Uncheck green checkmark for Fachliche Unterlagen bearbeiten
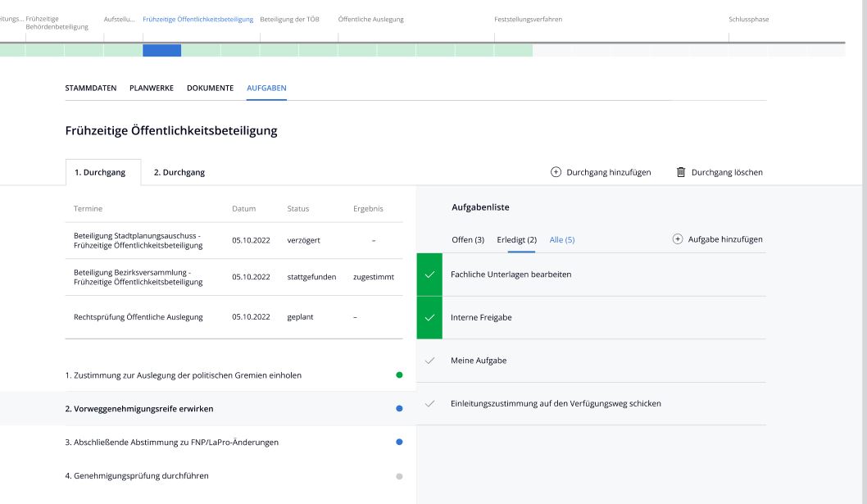Screen dimensions: 867x504 point(429,275)
